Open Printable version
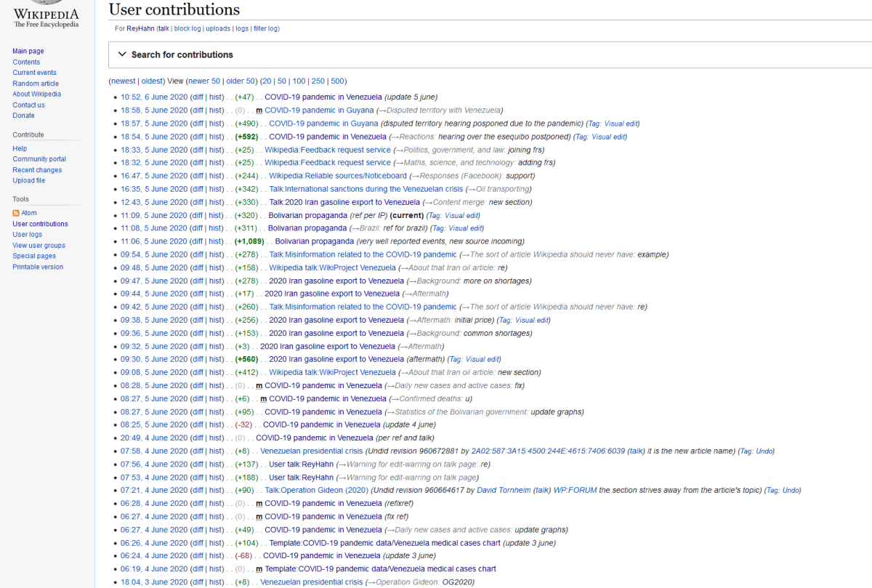Viewport: 872px width, 588px height. pos(38,267)
